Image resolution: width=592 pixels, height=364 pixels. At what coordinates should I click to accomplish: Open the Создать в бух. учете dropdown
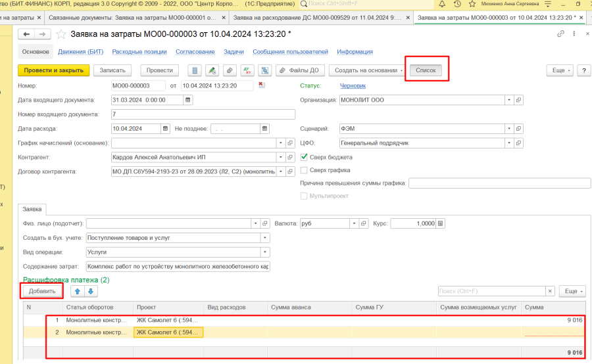tap(265, 238)
